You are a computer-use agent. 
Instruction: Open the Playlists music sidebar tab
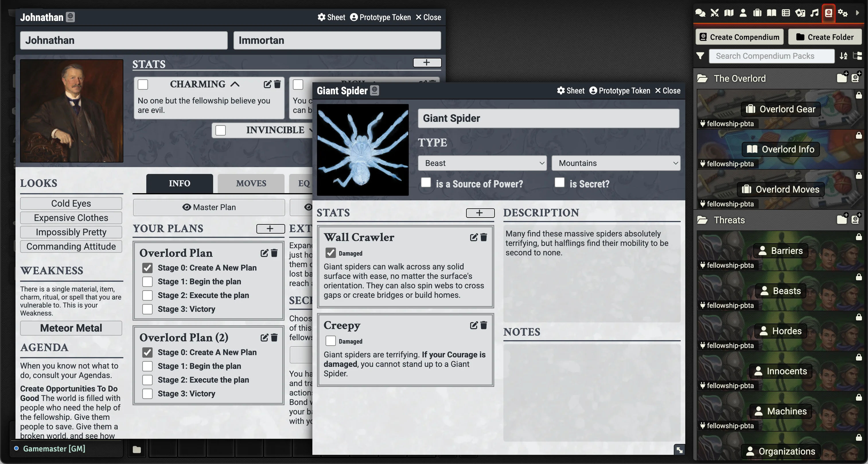pyautogui.click(x=814, y=13)
